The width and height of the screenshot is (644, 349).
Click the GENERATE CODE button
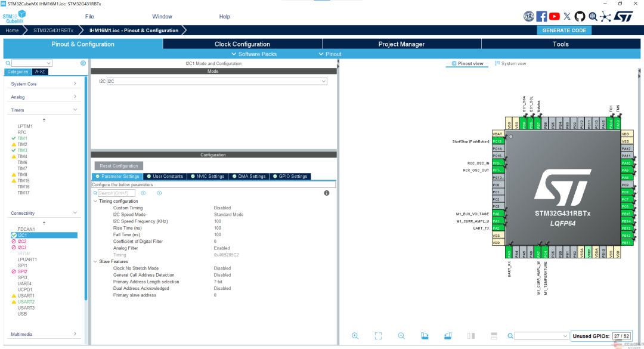(x=564, y=30)
